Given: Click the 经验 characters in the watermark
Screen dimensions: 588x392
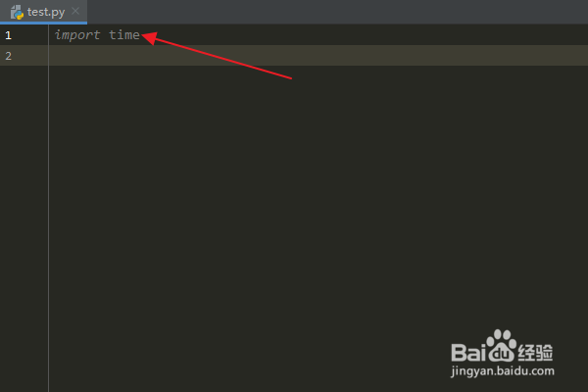Looking at the screenshot, I should [x=535, y=352].
